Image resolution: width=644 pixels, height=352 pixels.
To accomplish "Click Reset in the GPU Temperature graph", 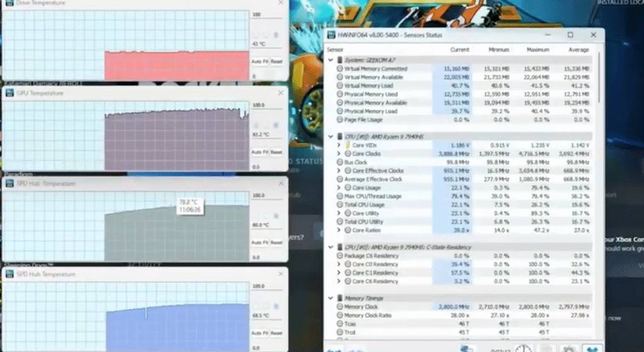I will click(x=277, y=152).
